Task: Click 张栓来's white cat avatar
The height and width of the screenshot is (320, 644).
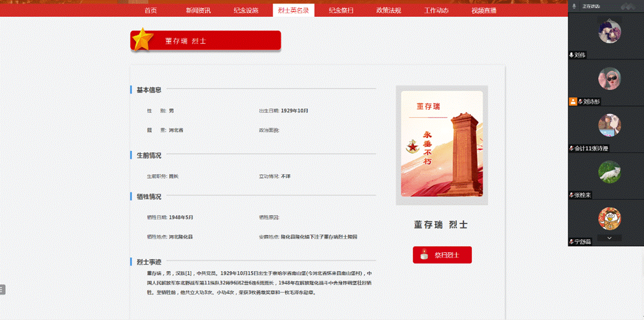Action: coord(610,172)
